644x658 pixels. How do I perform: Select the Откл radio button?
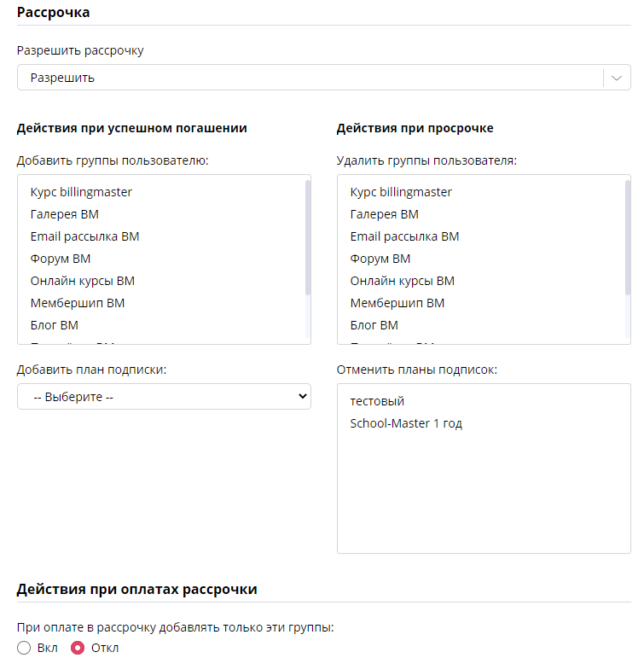78,648
